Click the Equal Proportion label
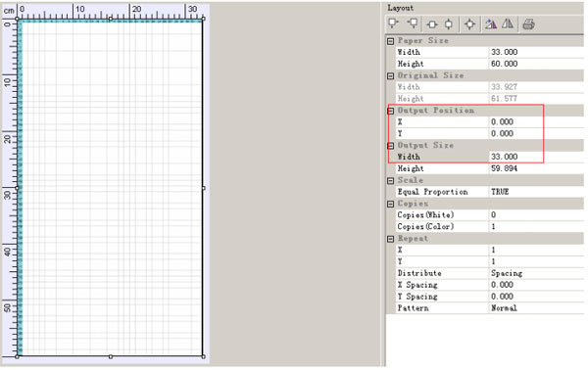The width and height of the screenshot is (588, 370). click(x=432, y=192)
